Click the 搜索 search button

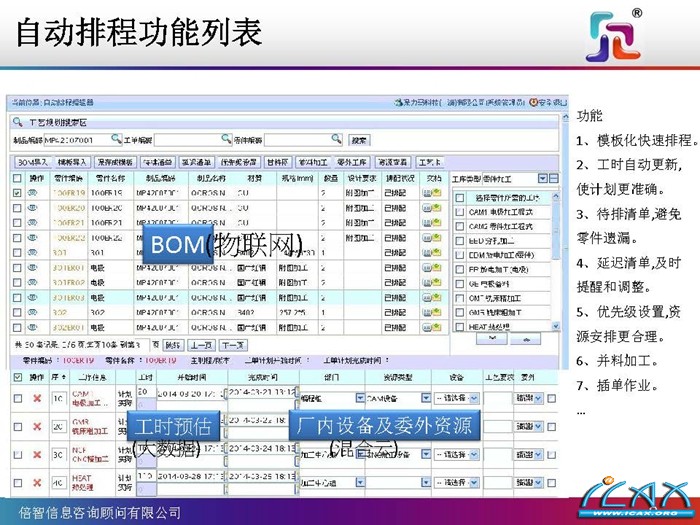(x=359, y=140)
